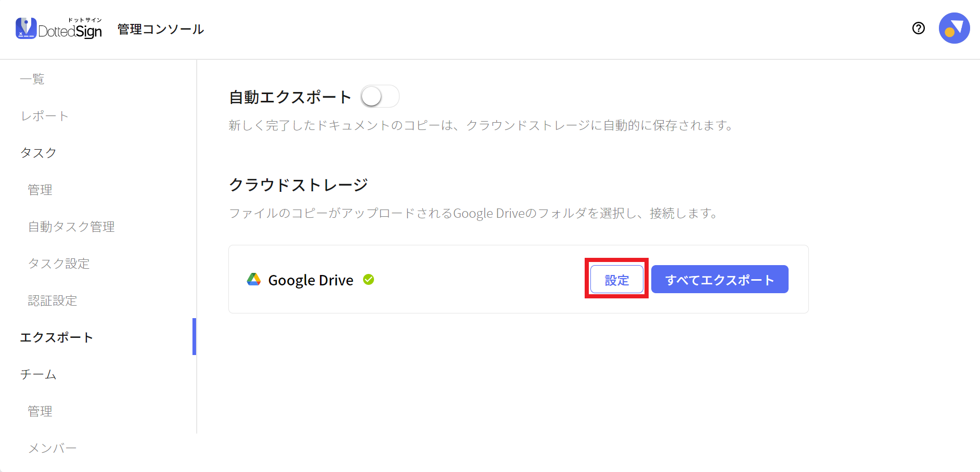Select the タスク section in sidebar
Image resolution: width=980 pixels, height=472 pixels.
coord(38,153)
